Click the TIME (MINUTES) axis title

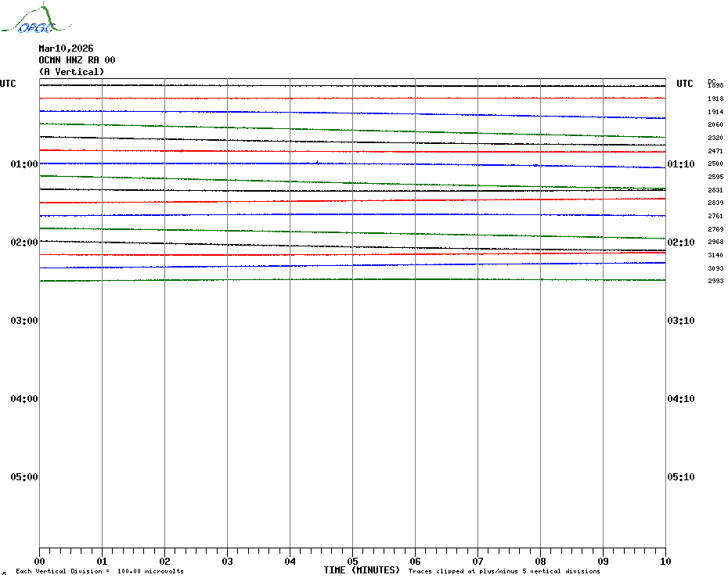[362, 570]
